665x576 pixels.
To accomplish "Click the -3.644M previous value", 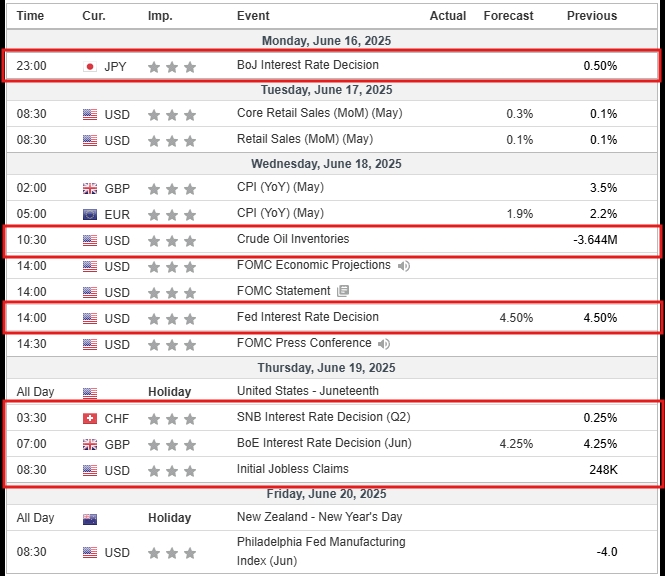I will click(x=595, y=240).
